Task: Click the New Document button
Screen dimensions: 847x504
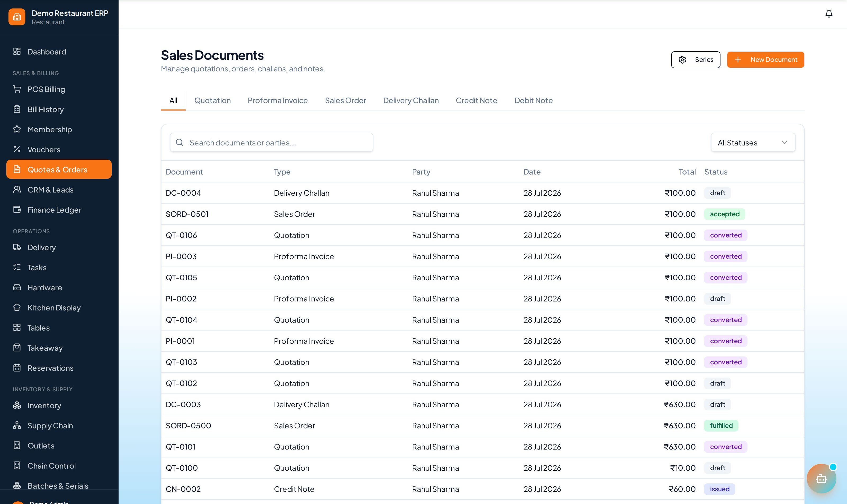Action: click(x=765, y=60)
